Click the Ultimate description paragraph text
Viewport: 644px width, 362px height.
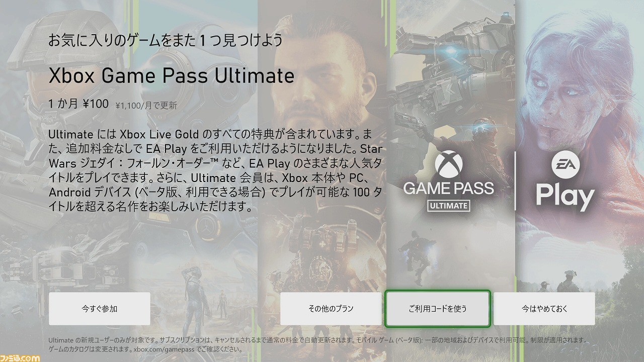tap(215, 170)
